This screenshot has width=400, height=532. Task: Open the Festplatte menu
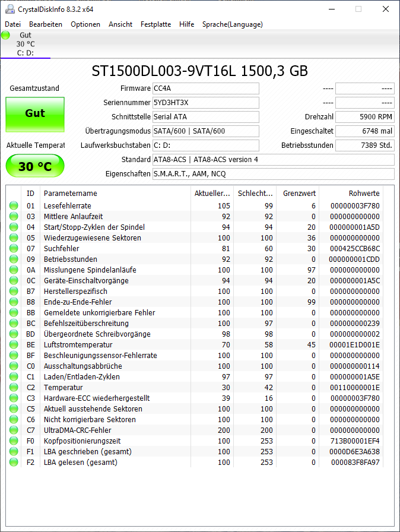click(155, 24)
